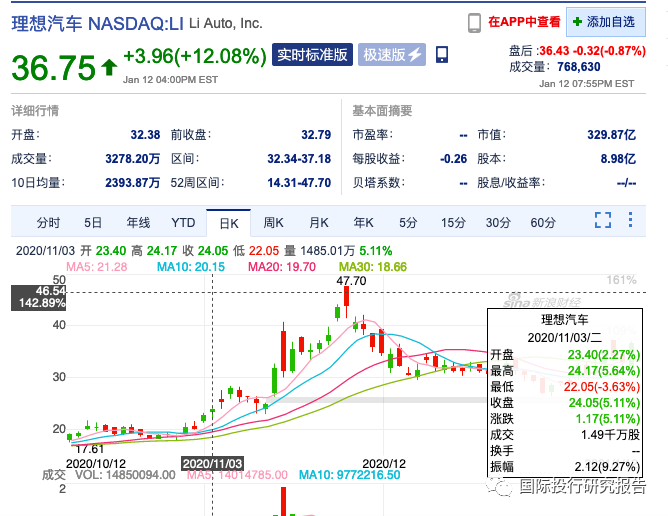668x516 pixels.
Task: Click the phone icon beside 在APP中查看
Action: point(474,23)
